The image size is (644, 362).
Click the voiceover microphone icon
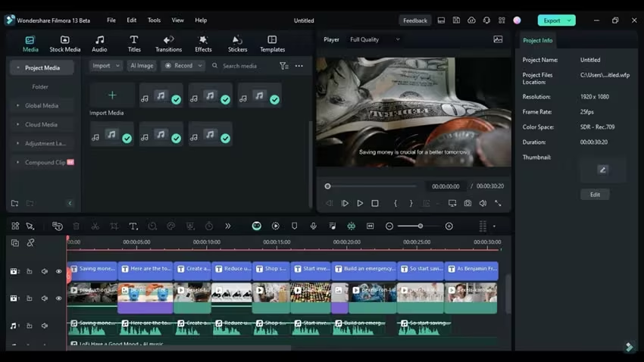point(314,226)
